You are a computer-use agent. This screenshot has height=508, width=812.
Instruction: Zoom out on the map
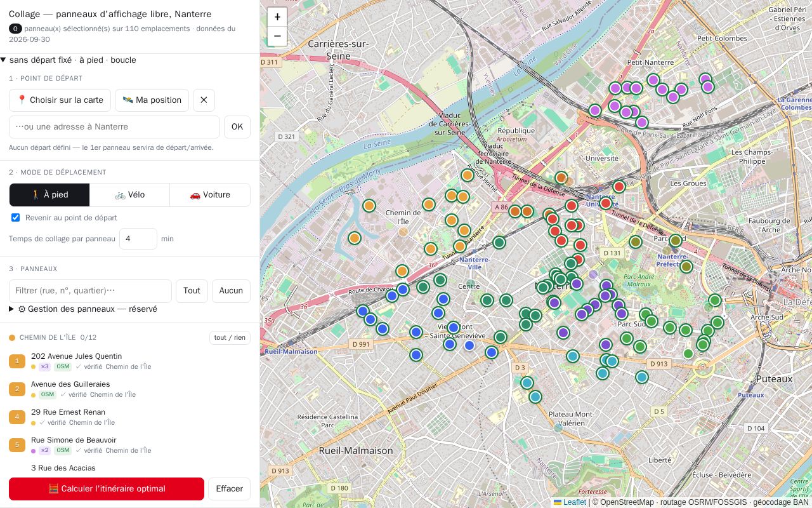pyautogui.click(x=277, y=36)
